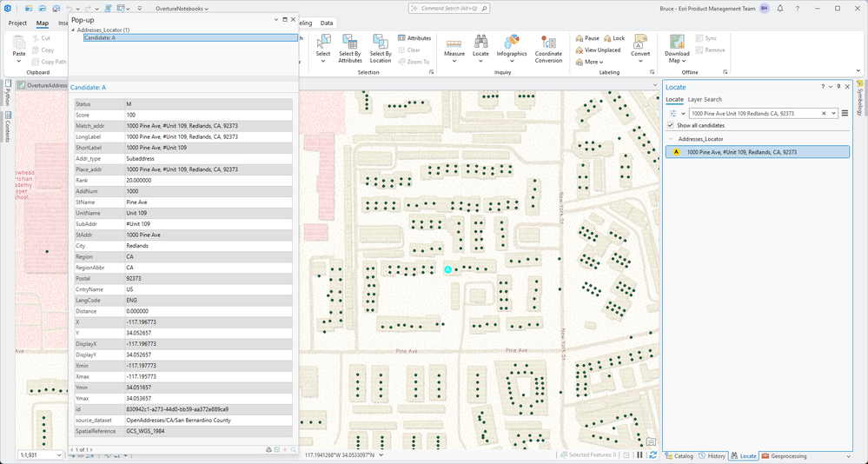Open Infographics tool
The image size is (868, 464).
click(512, 47)
